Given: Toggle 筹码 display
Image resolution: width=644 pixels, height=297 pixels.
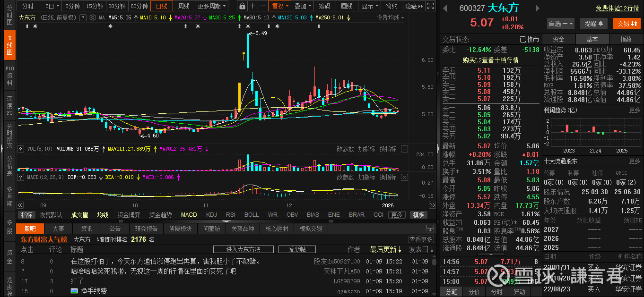Looking at the screenshot, I should tap(324, 6).
